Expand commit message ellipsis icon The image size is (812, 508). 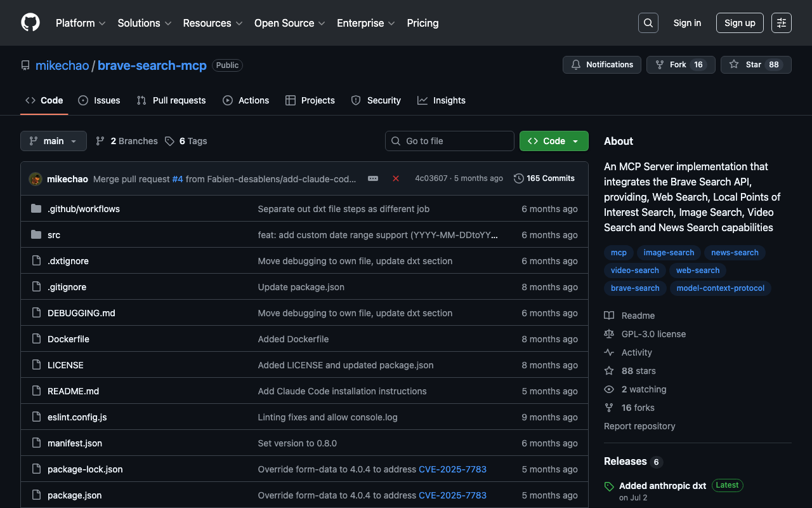(373, 178)
